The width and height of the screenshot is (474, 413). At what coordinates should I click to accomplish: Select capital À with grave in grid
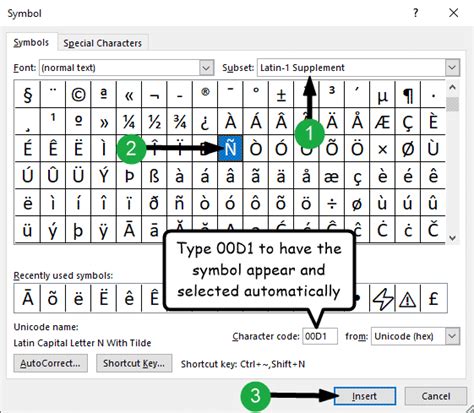tap(230, 122)
